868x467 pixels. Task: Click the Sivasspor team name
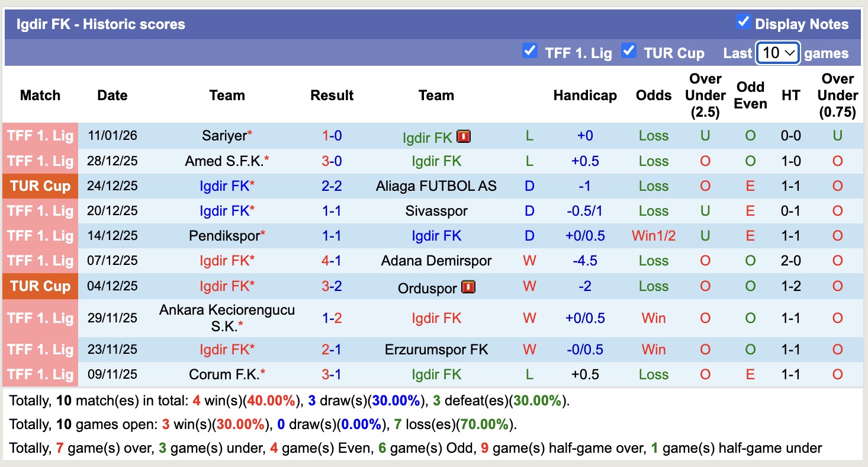click(436, 210)
